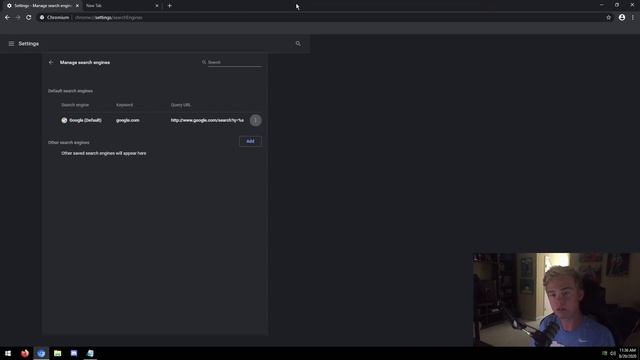Close the Settings tab
The height and width of the screenshot is (360, 640).
[x=77, y=6]
